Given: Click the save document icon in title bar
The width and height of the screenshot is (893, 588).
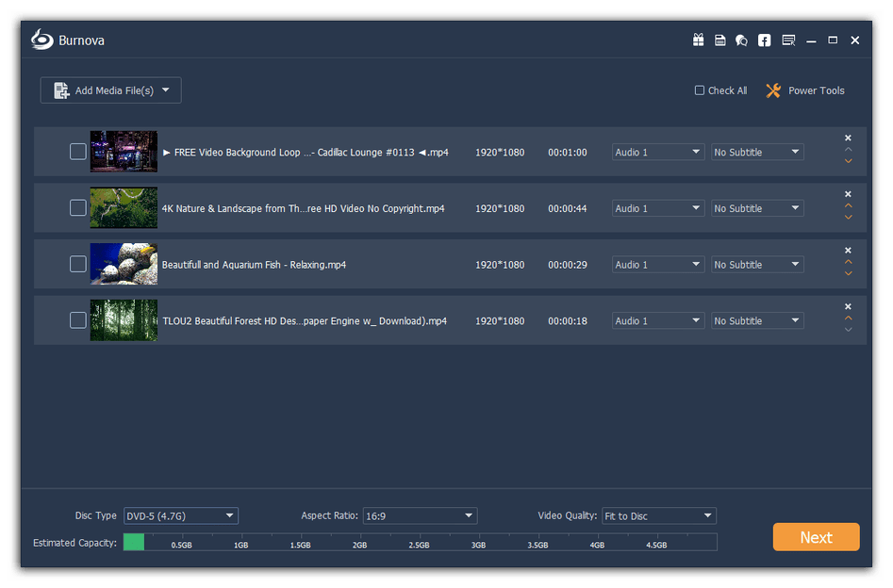Looking at the screenshot, I should (x=719, y=41).
